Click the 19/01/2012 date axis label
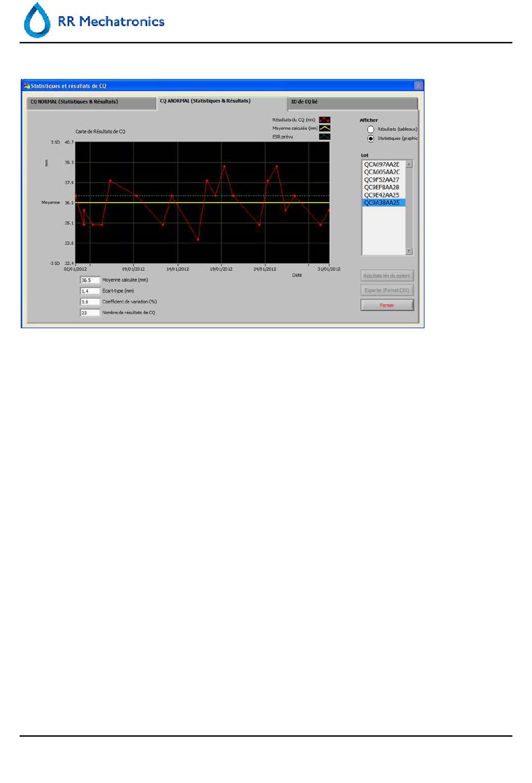This screenshot has height=783, width=532. (x=221, y=269)
